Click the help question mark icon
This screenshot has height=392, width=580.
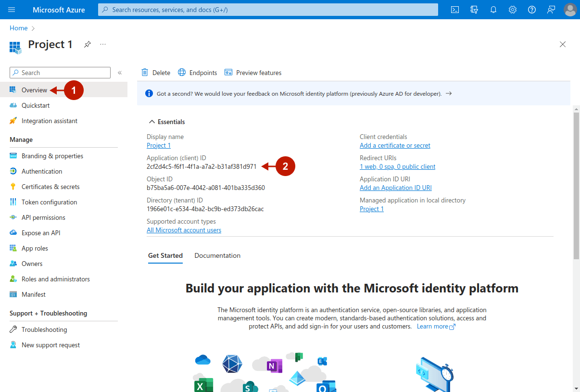click(x=532, y=10)
